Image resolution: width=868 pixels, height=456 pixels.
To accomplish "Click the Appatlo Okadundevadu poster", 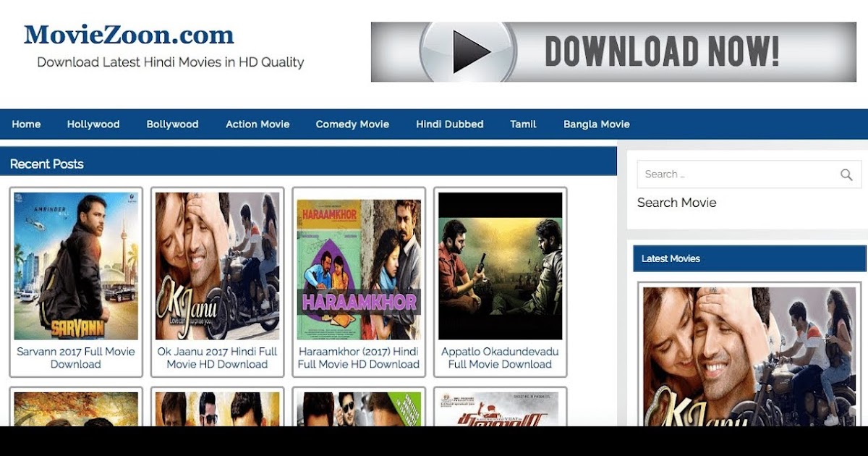I will coord(500,266).
